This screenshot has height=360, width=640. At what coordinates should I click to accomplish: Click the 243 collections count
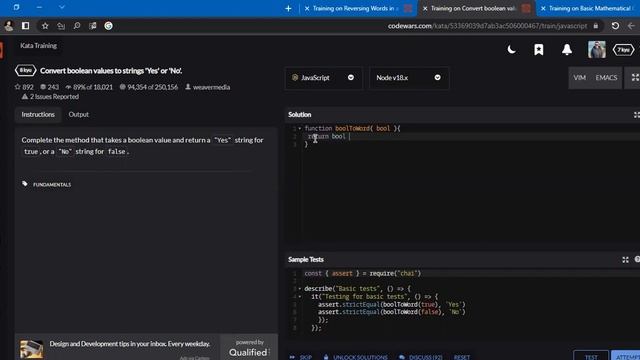point(49,87)
